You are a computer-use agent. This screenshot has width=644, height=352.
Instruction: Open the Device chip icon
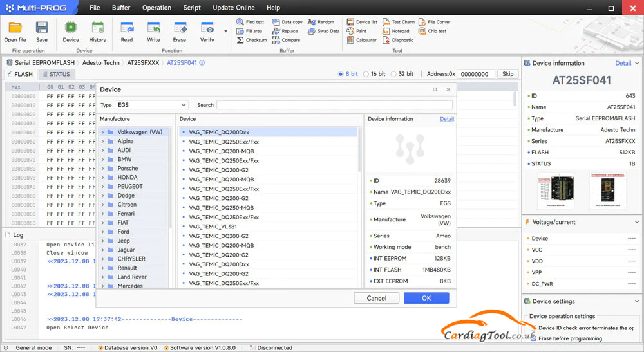coord(71,28)
